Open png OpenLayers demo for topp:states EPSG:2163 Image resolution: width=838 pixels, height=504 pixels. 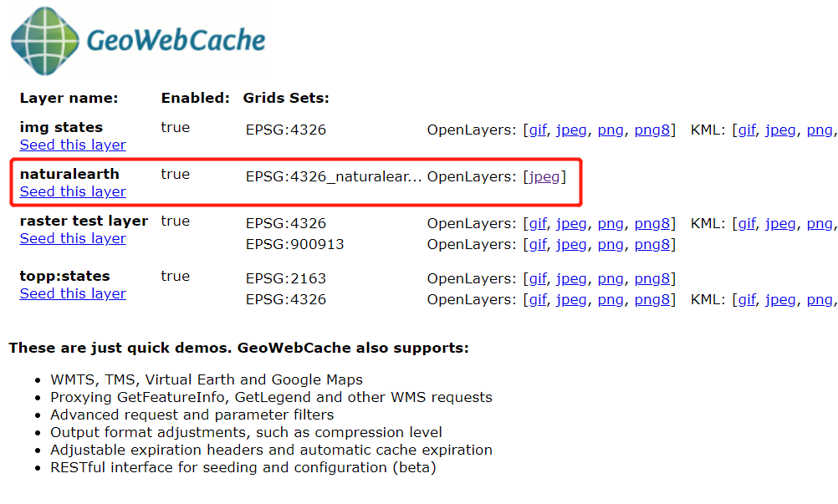pos(611,278)
